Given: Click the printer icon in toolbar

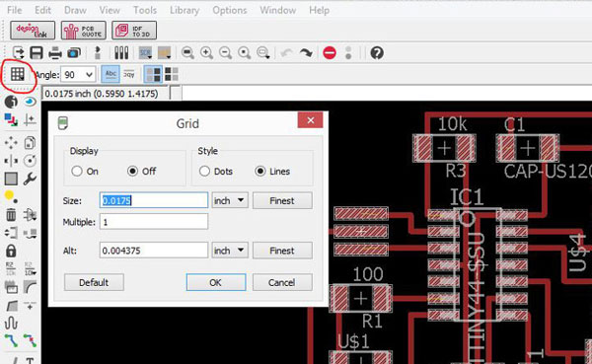Looking at the screenshot, I should 55,53.
